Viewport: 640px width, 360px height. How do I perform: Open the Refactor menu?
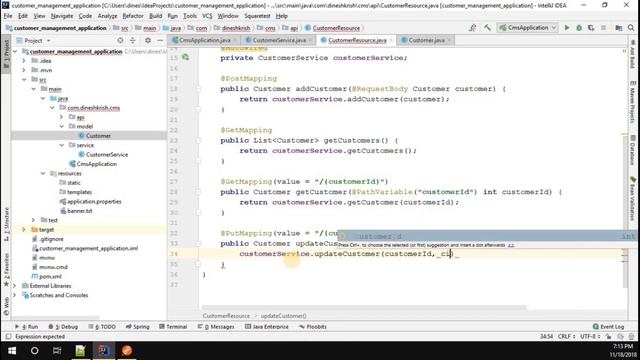click(x=133, y=16)
